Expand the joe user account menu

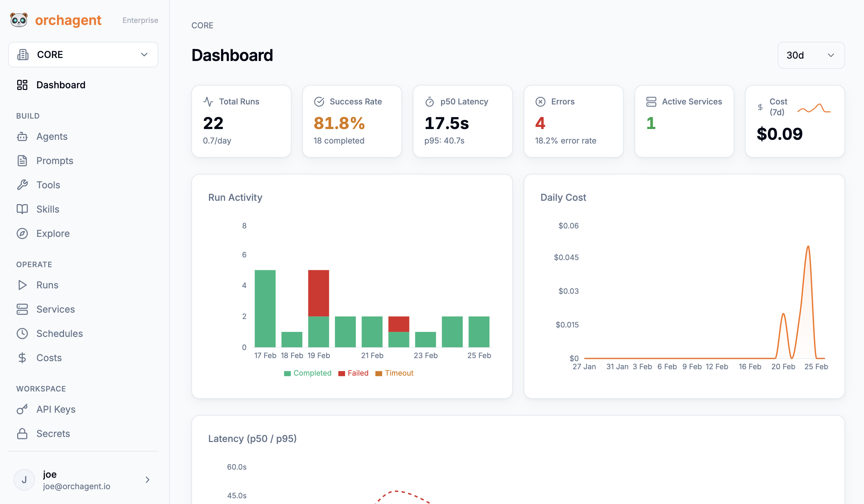pos(83,480)
